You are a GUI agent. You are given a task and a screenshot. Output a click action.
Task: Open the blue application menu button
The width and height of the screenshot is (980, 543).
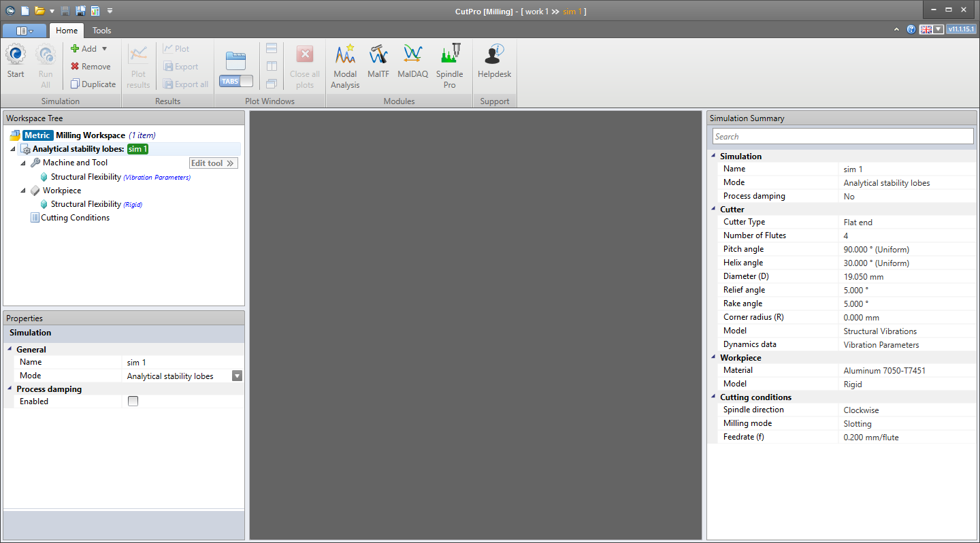pyautogui.click(x=24, y=31)
